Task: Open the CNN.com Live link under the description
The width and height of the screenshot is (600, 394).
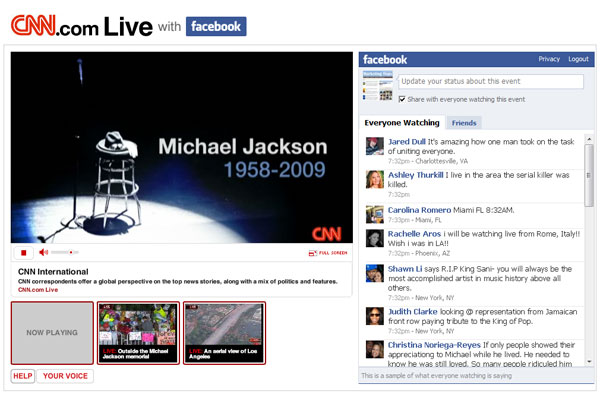Action: (38, 290)
